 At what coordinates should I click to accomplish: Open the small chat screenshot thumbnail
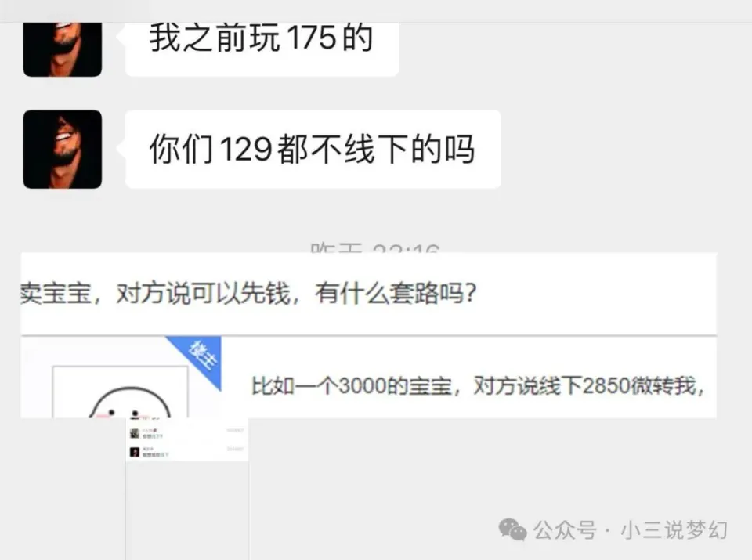[x=187, y=439]
